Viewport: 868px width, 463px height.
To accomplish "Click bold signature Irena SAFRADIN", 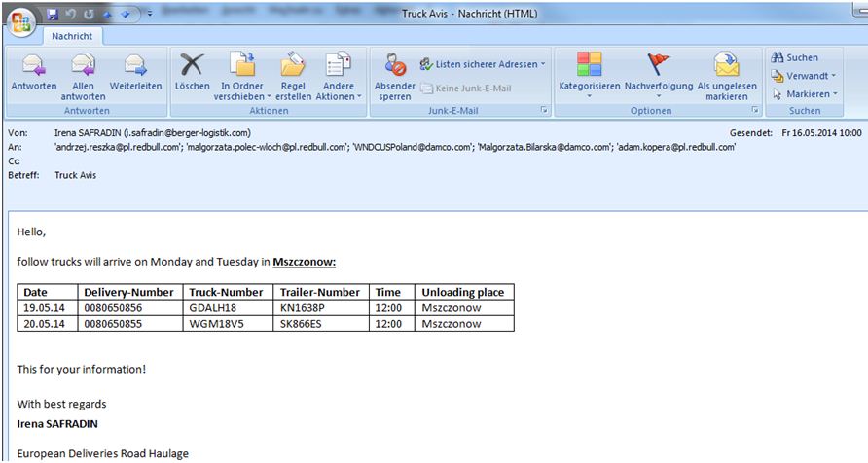I will click(x=57, y=424).
